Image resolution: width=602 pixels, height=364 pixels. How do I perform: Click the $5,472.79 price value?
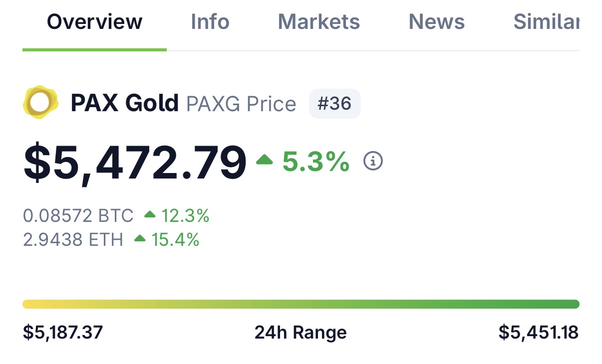point(135,162)
